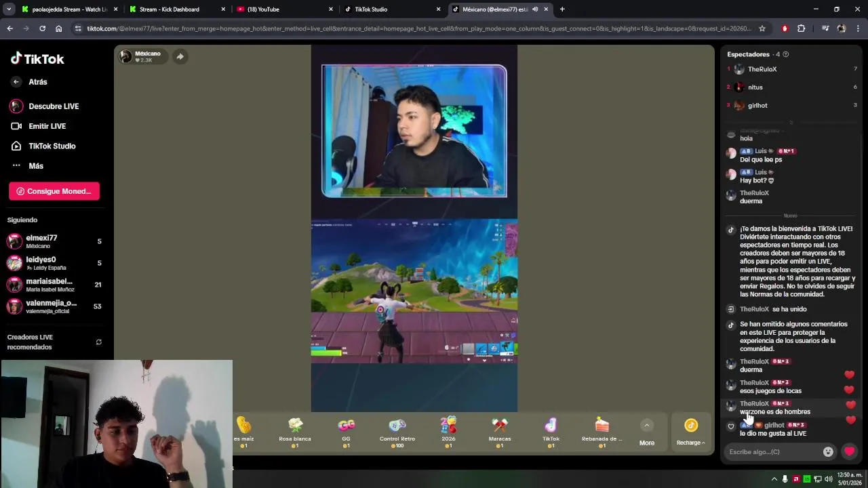
Task: Send the 2026 gift
Action: tap(448, 432)
